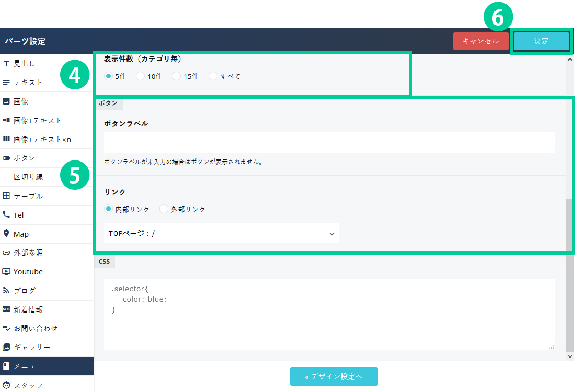This screenshot has width=575, height=392.
Task: Switch link type to 外部リンク
Action: click(x=164, y=209)
